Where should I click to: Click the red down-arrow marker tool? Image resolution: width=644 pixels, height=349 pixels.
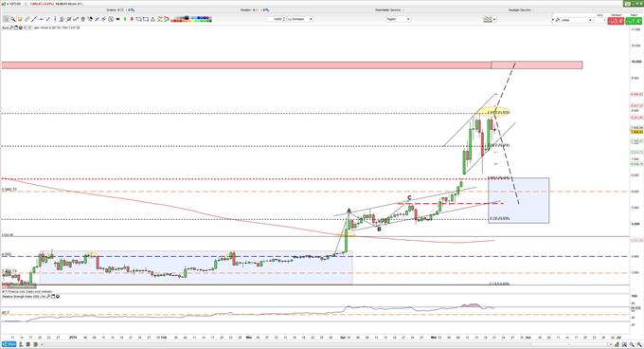pyautogui.click(x=132, y=19)
